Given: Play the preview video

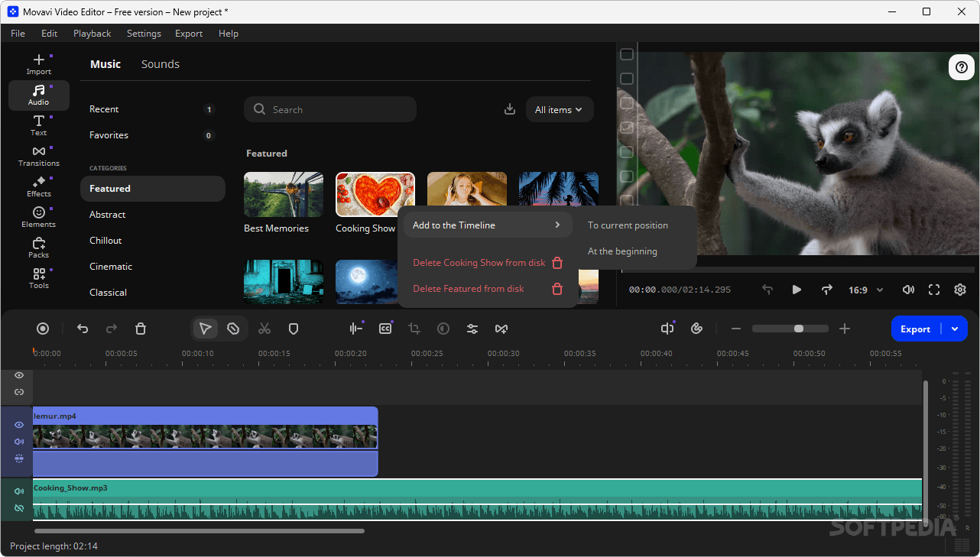Looking at the screenshot, I should (797, 290).
